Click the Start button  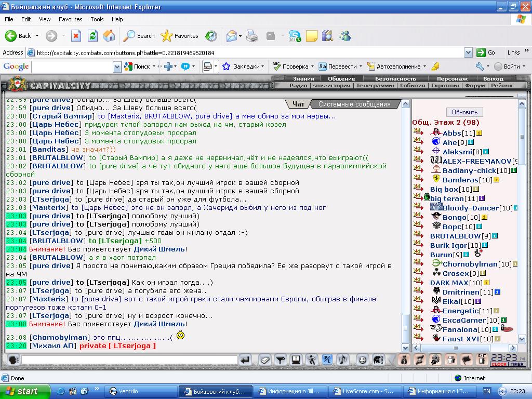click(x=25, y=391)
